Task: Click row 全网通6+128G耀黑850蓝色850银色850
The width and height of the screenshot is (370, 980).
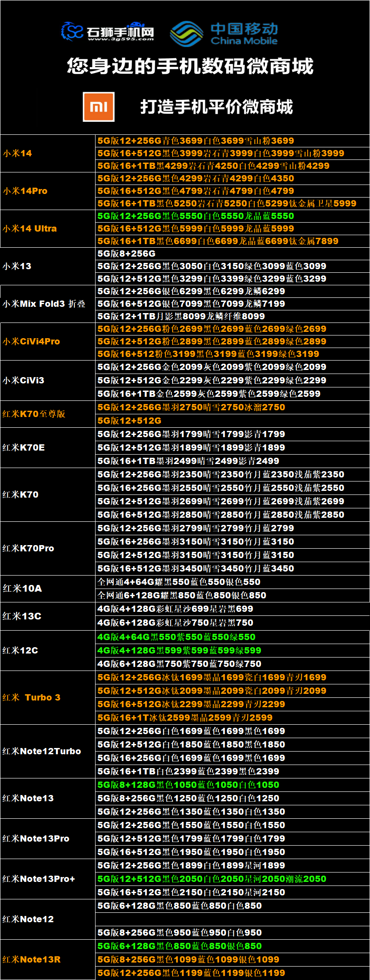Action: (x=232, y=595)
